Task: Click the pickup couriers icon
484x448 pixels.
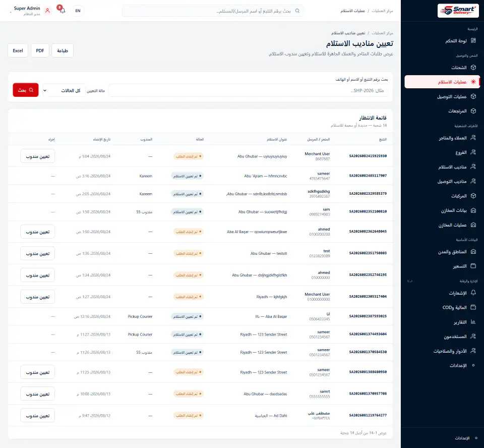Action: [x=473, y=167]
